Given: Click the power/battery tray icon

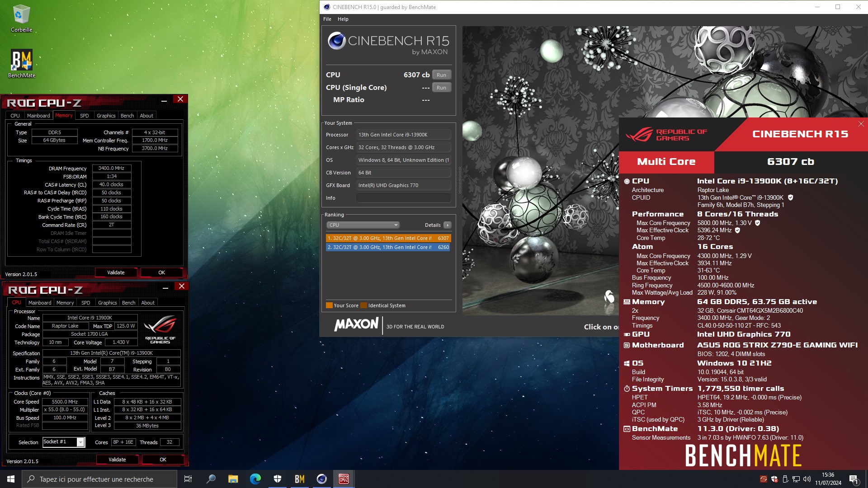Looking at the screenshot, I should click(x=785, y=479).
